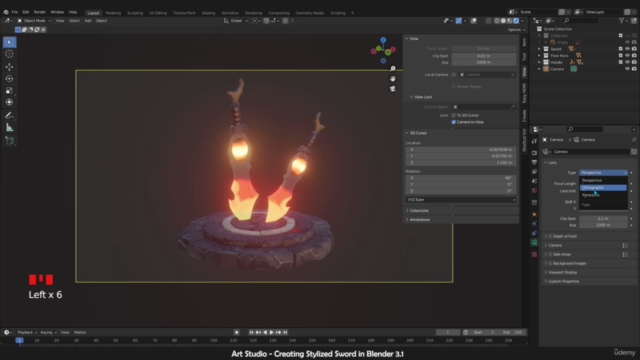The image size is (640, 360).
Task: Disable Sword collection in renders
Action: (x=634, y=49)
